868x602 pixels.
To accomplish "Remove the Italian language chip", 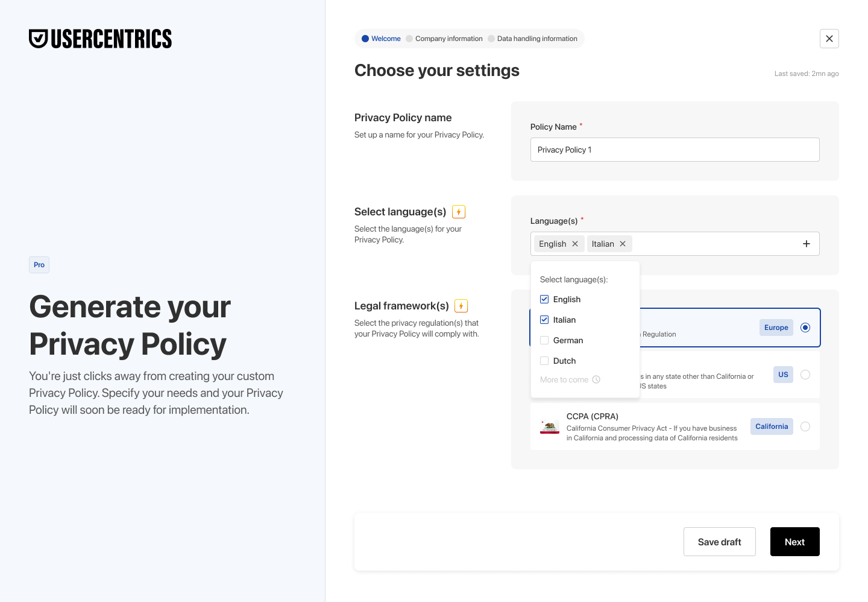I will coord(623,244).
